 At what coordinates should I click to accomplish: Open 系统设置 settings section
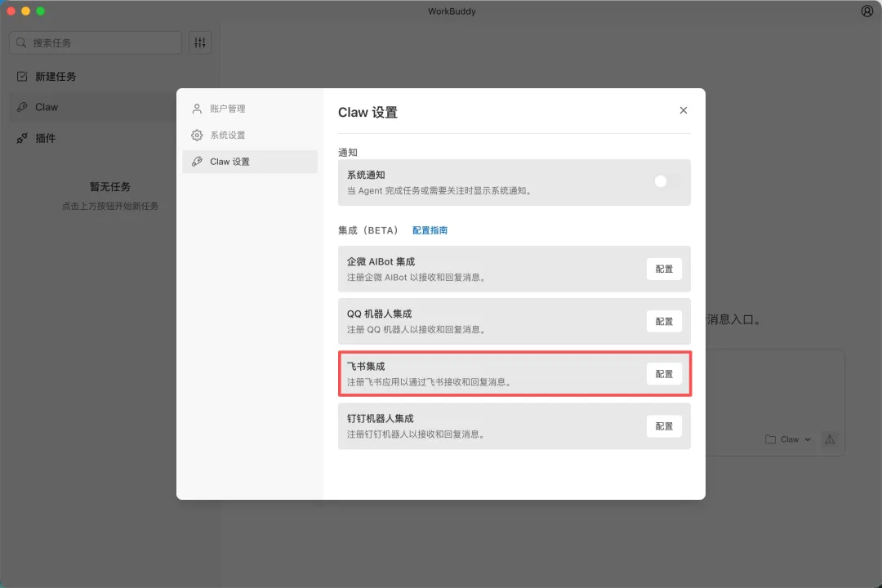click(250, 135)
